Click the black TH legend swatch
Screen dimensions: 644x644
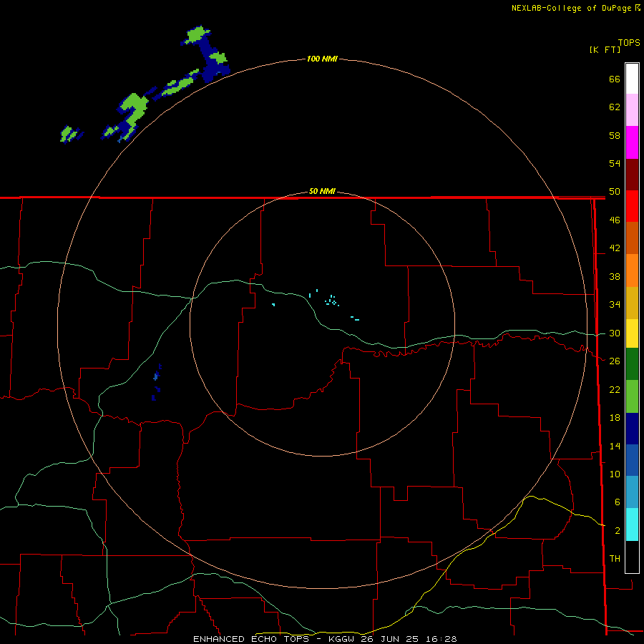[632, 557]
